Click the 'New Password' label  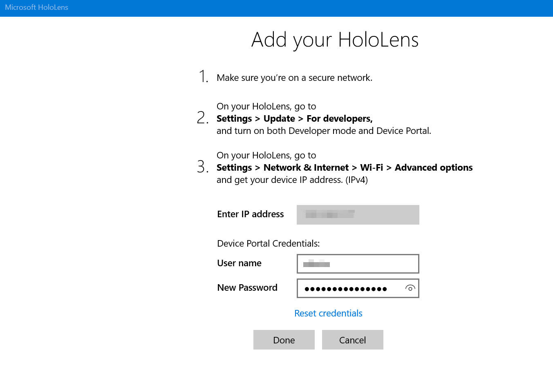click(247, 288)
